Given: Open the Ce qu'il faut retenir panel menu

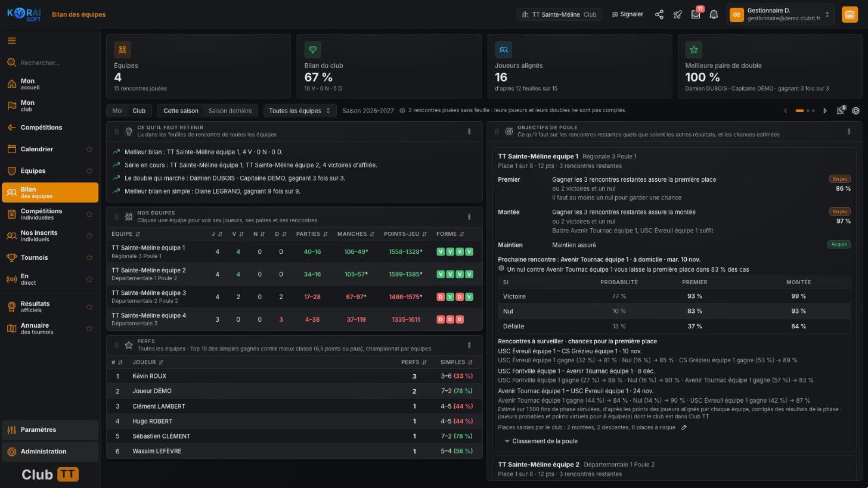Looking at the screenshot, I should pyautogui.click(x=469, y=132).
